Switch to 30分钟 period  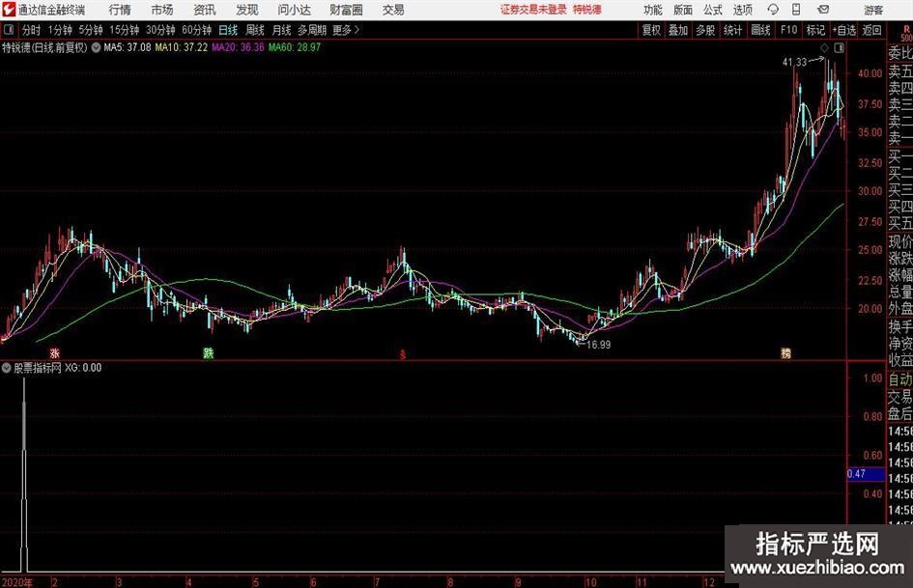click(x=160, y=30)
